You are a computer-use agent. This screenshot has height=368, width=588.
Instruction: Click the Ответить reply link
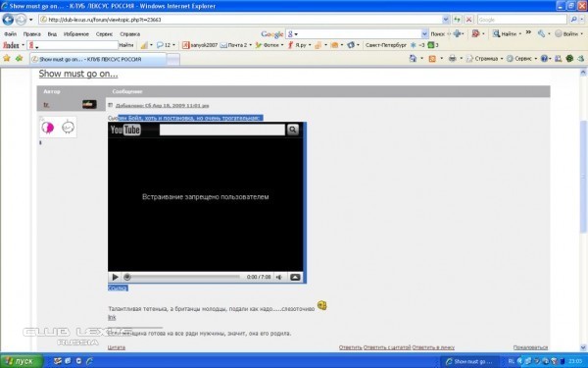coord(350,347)
